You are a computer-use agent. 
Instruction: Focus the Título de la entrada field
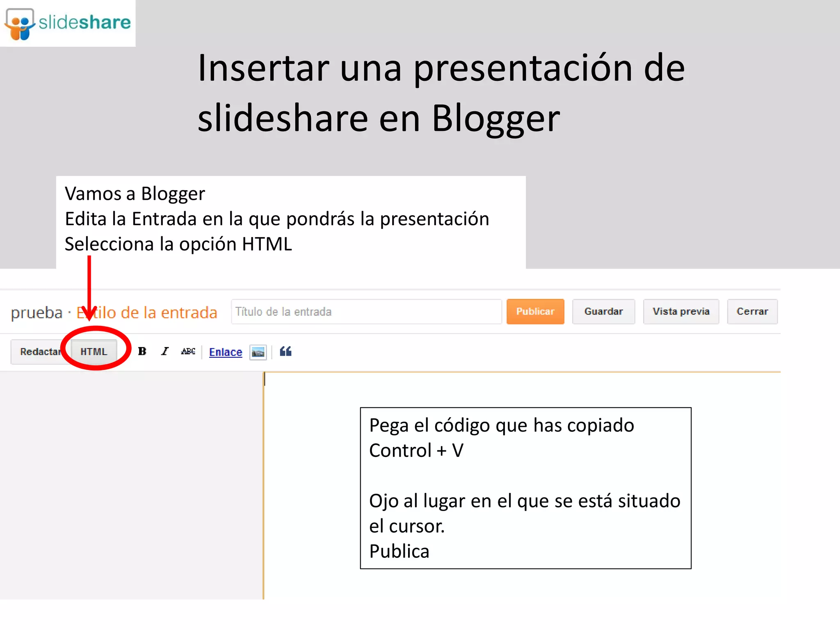click(x=366, y=312)
